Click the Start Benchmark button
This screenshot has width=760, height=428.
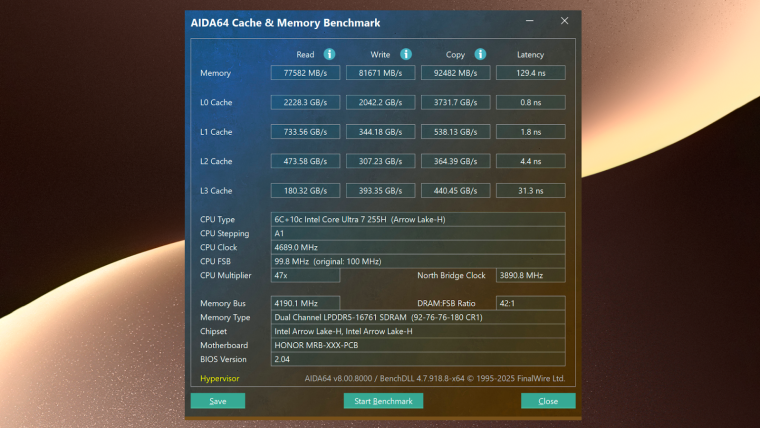click(383, 401)
